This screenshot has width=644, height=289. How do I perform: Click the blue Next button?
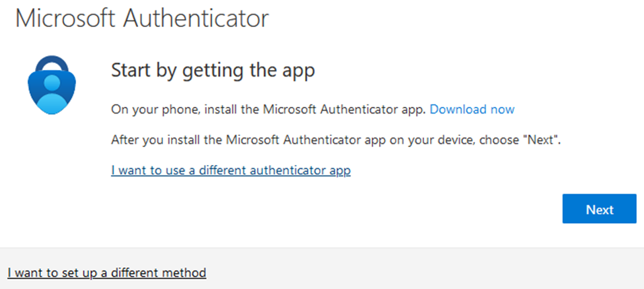pyautogui.click(x=599, y=209)
